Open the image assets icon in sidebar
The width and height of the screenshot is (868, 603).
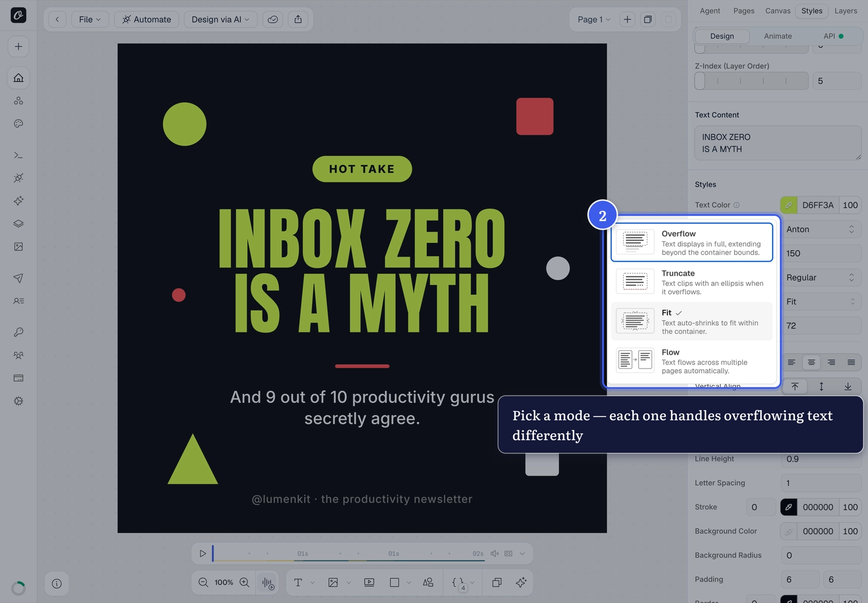18,246
